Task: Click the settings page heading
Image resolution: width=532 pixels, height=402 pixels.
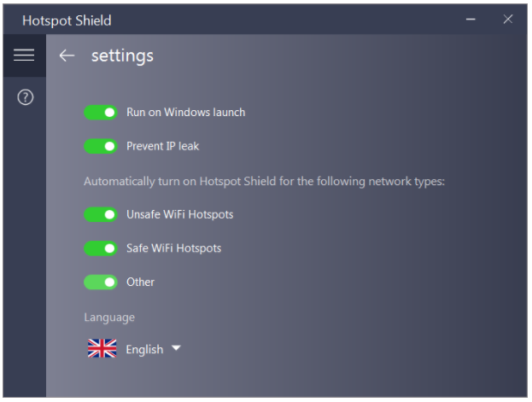Action: click(x=122, y=55)
